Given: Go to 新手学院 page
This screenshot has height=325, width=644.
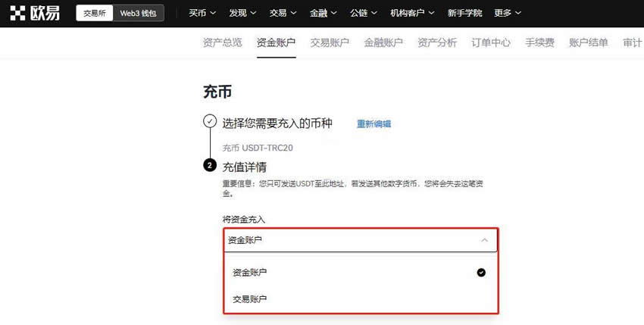Looking at the screenshot, I should (x=464, y=13).
